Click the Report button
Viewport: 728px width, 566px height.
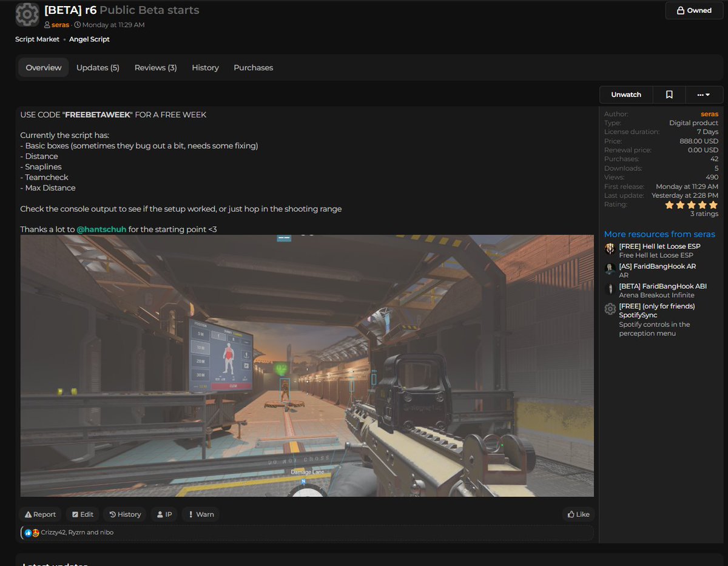(40, 514)
